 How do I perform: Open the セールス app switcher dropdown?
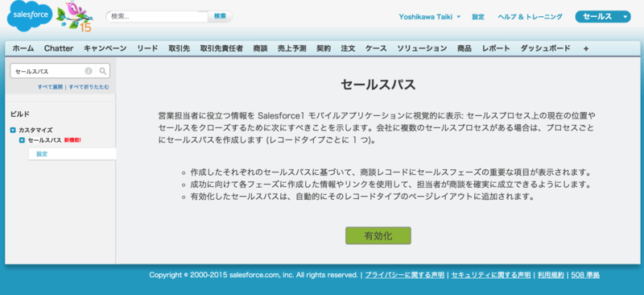coord(602,17)
